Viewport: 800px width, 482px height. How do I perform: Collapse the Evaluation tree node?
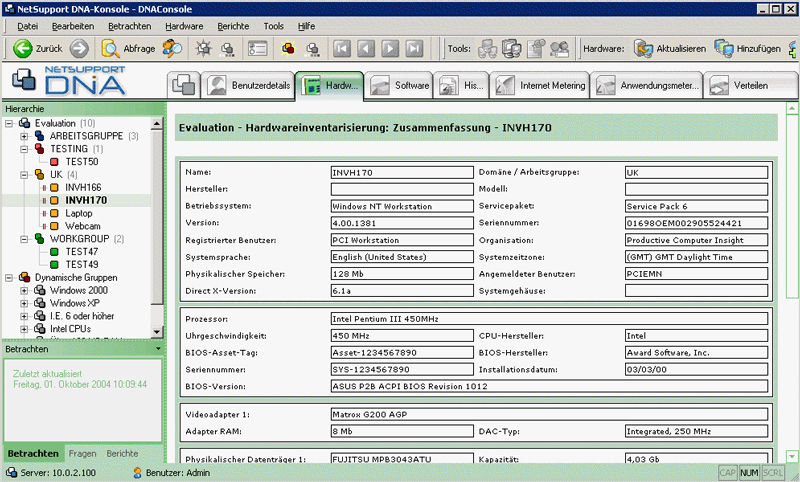pyautogui.click(x=9, y=123)
